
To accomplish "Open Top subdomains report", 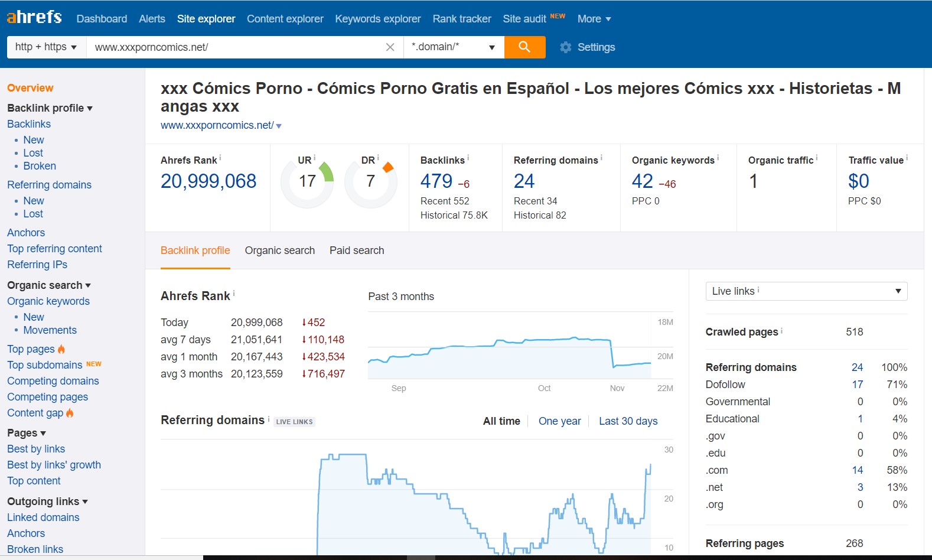I will click(x=45, y=365).
